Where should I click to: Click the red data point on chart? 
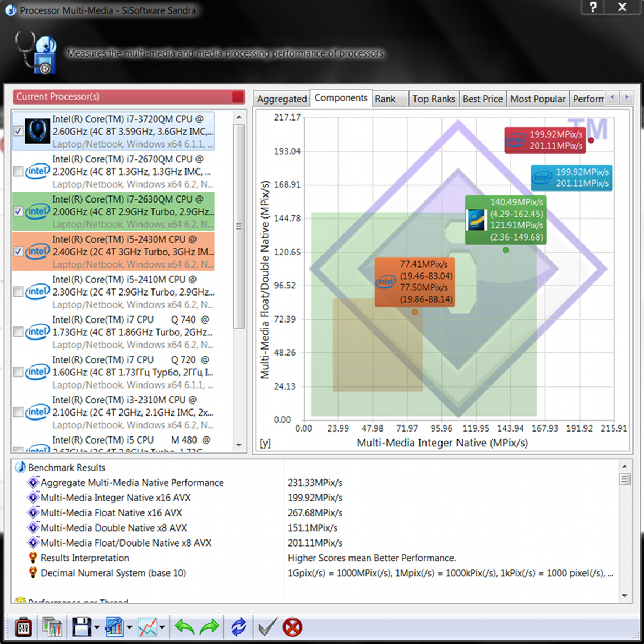click(591, 140)
